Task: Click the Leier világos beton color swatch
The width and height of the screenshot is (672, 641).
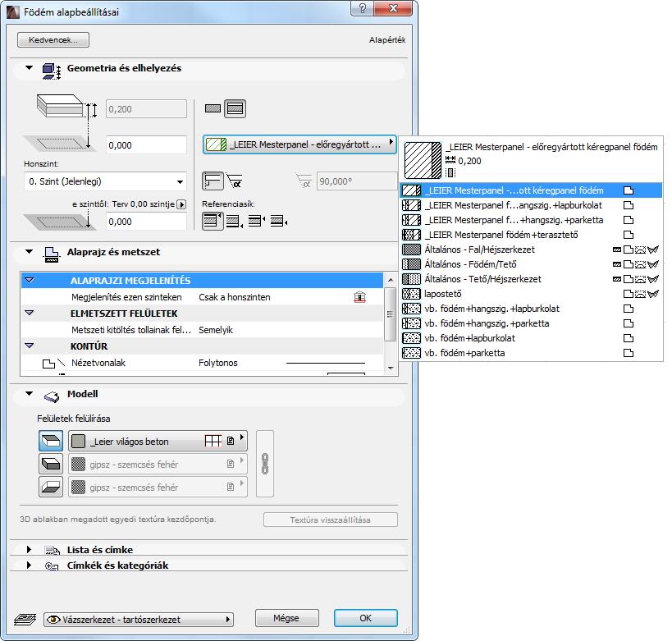Action: pos(78,441)
